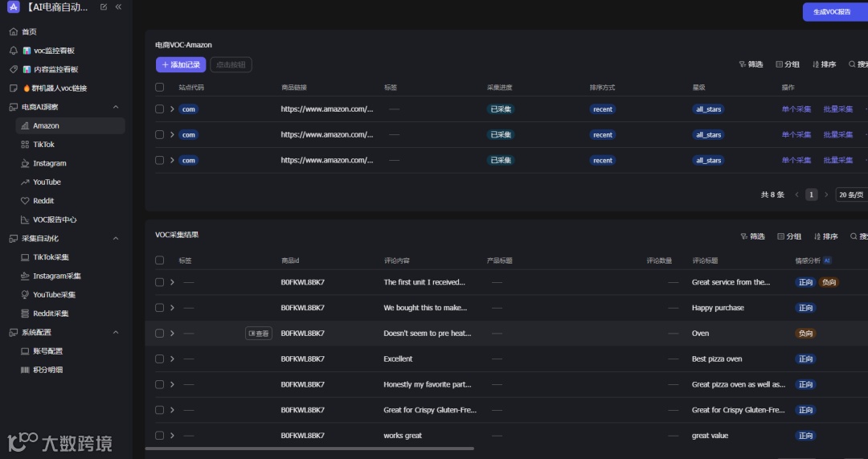Expand the 'Great for Crispy Gluten-Fre' row
Screen dimensions: 868x459
tap(172, 410)
